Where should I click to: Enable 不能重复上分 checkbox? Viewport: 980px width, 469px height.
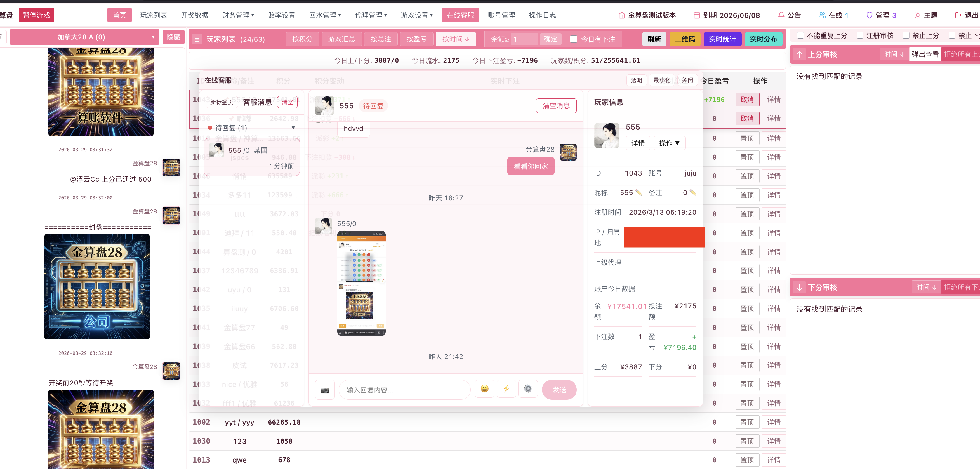point(800,35)
